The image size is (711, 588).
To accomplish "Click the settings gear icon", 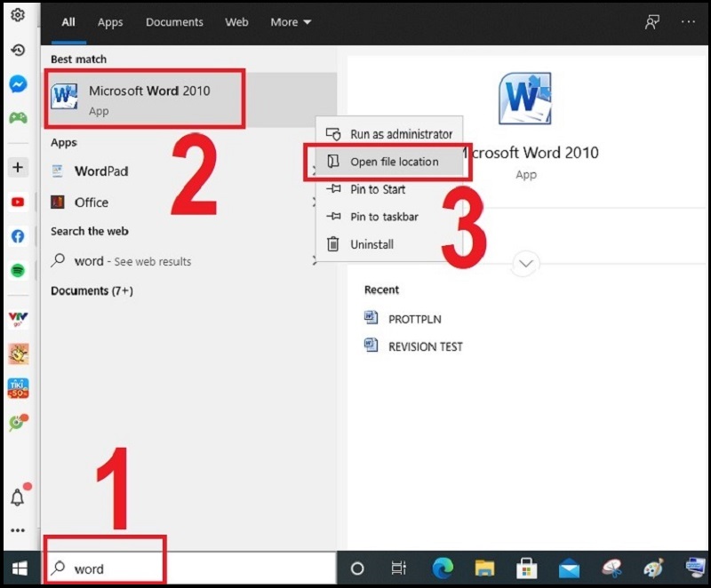I will pos(18,15).
